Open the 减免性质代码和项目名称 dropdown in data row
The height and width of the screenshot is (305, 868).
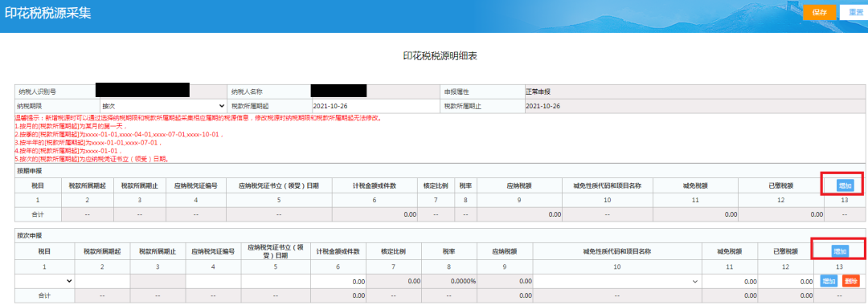(617, 281)
